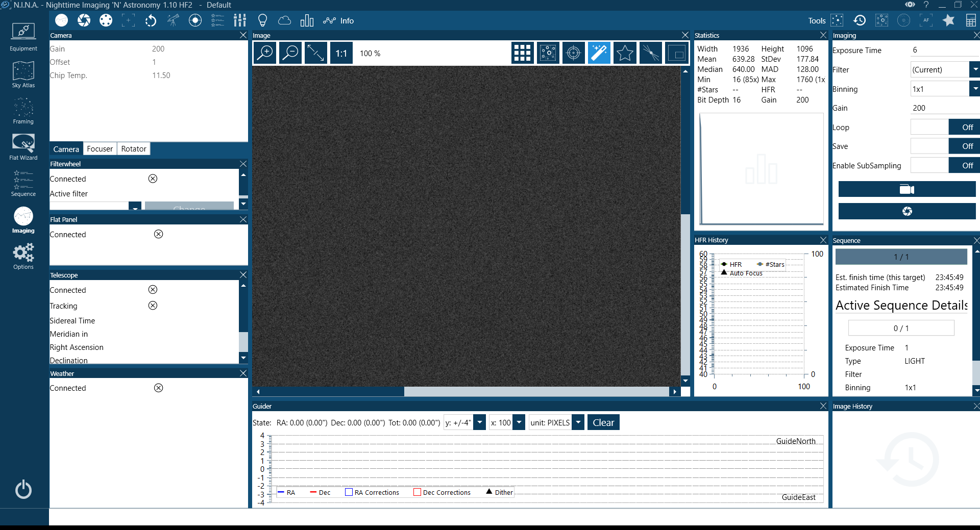Open the Focus Targets star tool

[948, 20]
